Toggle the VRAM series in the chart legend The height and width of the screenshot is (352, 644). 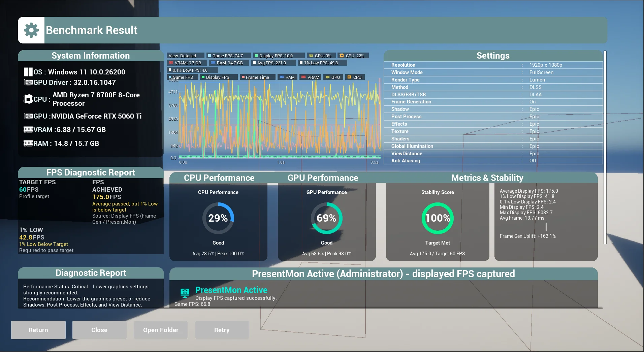coord(310,77)
